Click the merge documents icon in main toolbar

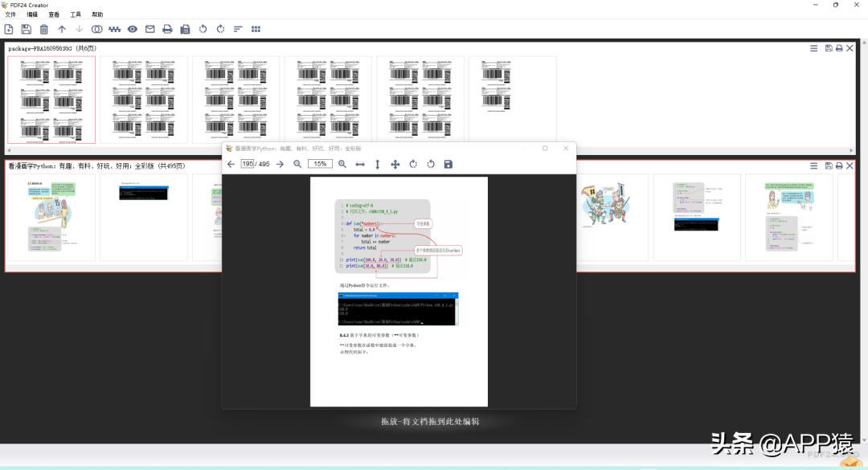pyautogui.click(x=96, y=29)
